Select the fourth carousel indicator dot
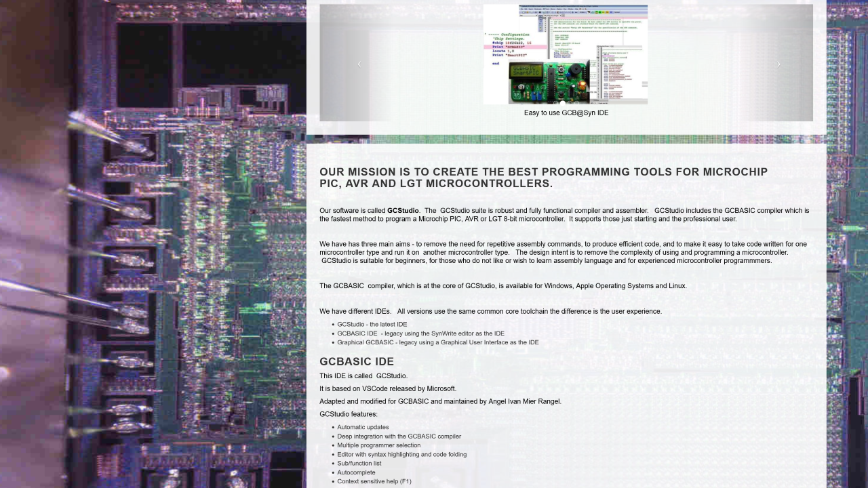The height and width of the screenshot is (488, 868). pyautogui.click(x=577, y=102)
